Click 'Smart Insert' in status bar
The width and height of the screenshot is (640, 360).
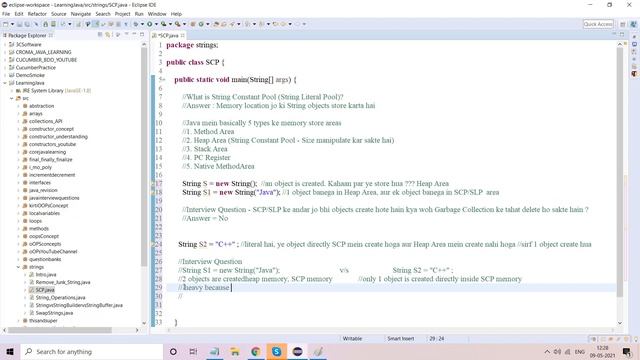coord(400,339)
